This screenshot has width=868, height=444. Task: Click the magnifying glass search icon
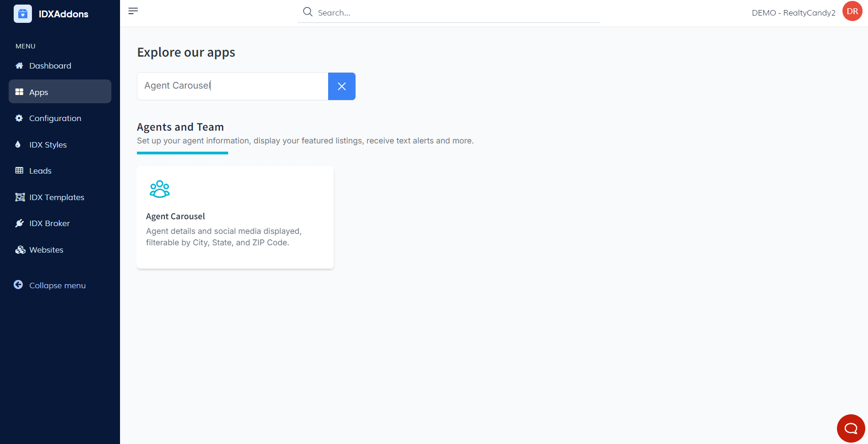coord(308,12)
